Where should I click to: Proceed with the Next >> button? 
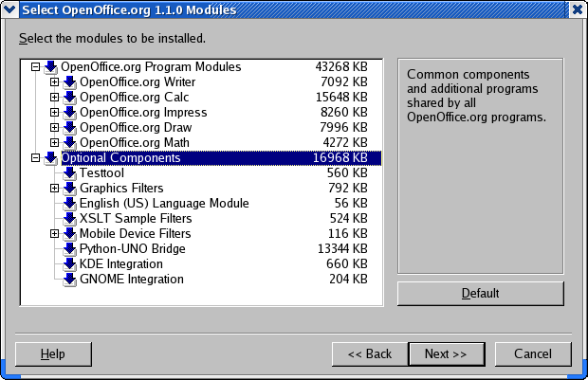coord(447,353)
